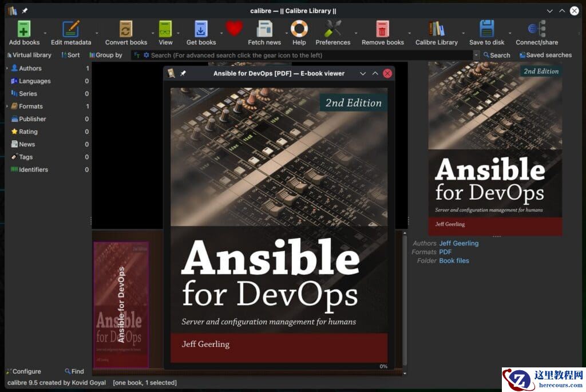Image resolution: width=586 pixels, height=392 pixels.
Task: Click into the Search input field
Action: tap(309, 55)
